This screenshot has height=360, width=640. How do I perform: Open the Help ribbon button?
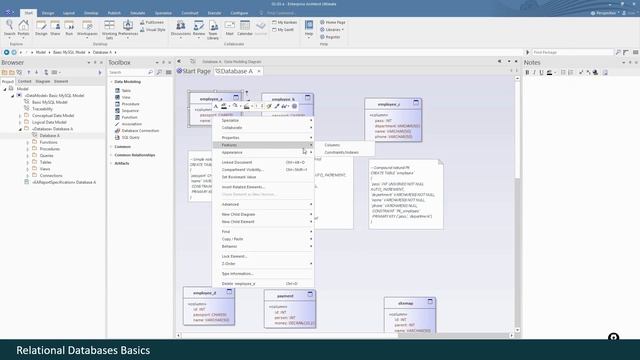point(309,28)
